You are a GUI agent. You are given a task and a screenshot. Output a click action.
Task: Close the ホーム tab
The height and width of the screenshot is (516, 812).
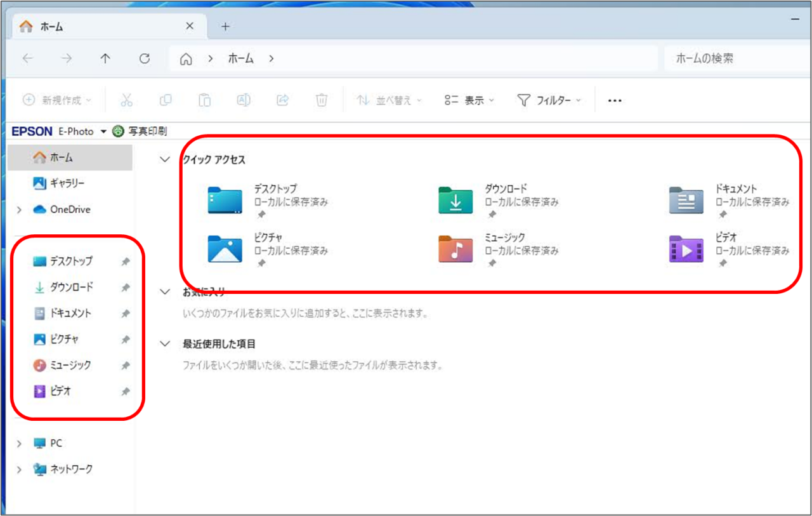point(189,27)
